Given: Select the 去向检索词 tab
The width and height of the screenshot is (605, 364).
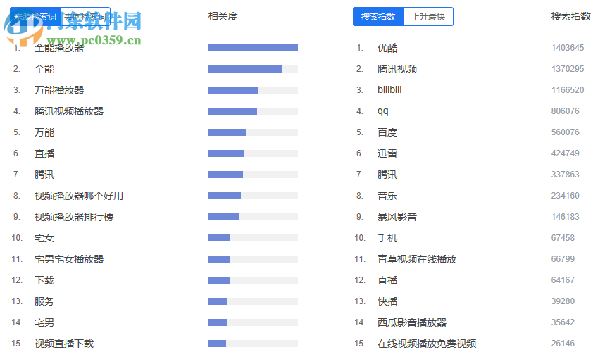Looking at the screenshot, I should [x=85, y=16].
